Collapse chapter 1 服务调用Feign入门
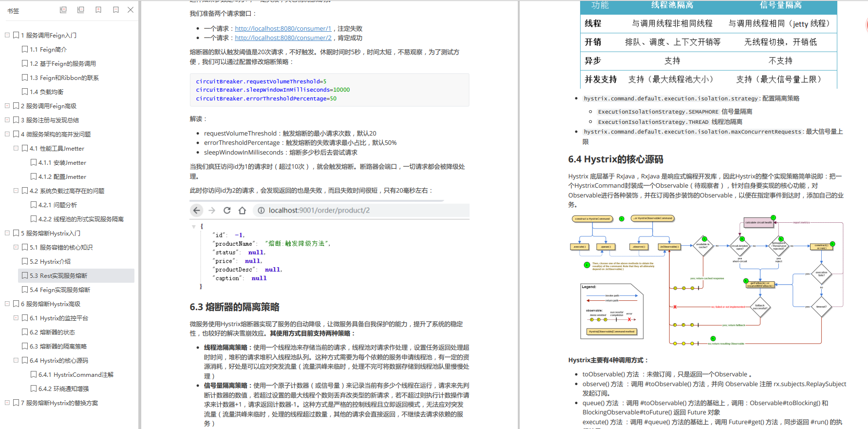868x429 pixels. click(7, 35)
